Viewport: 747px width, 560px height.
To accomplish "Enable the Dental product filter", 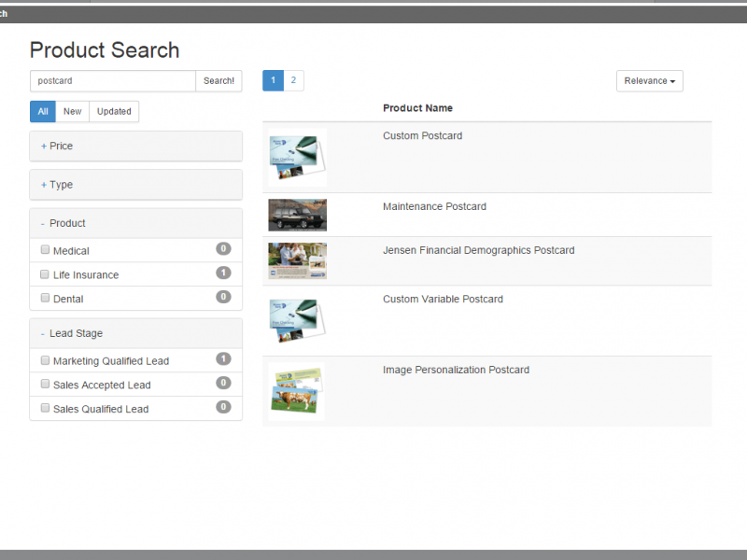I will pyautogui.click(x=45, y=298).
